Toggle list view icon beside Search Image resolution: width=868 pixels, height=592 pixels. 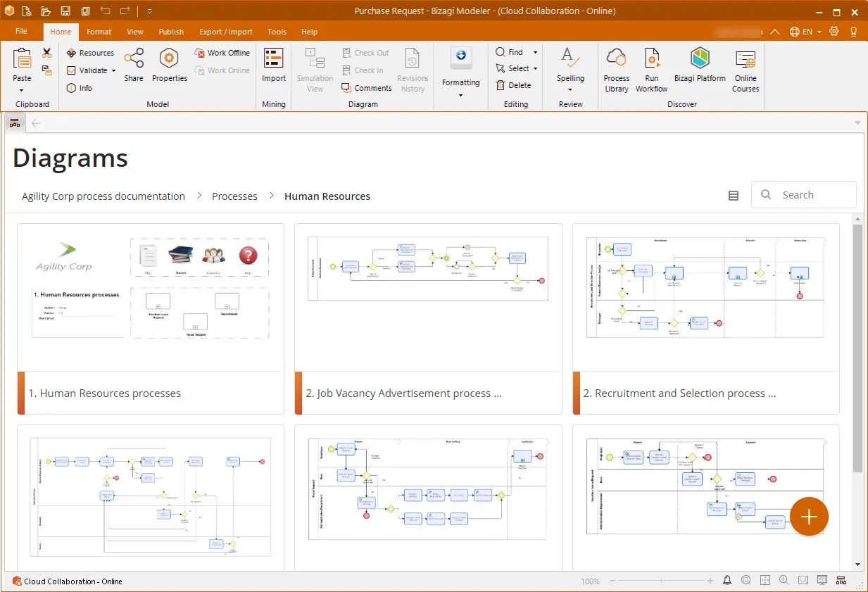click(x=734, y=196)
